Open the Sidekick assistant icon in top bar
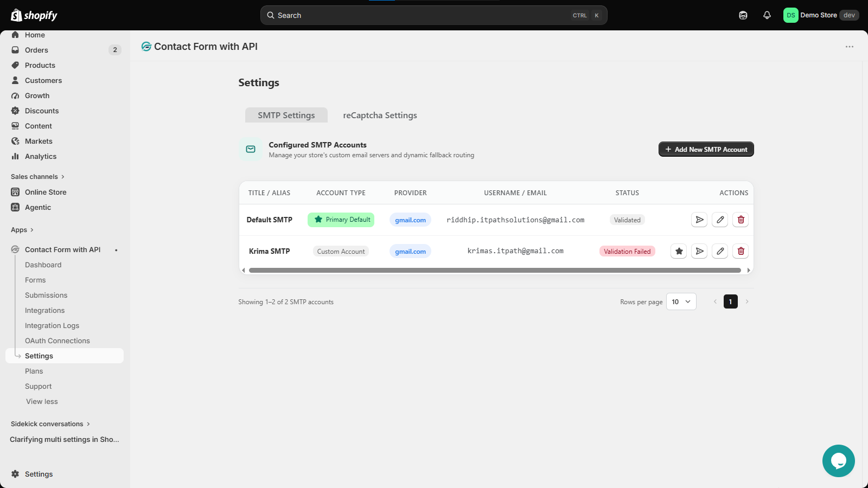Viewport: 868px width, 488px height. pyautogui.click(x=743, y=15)
